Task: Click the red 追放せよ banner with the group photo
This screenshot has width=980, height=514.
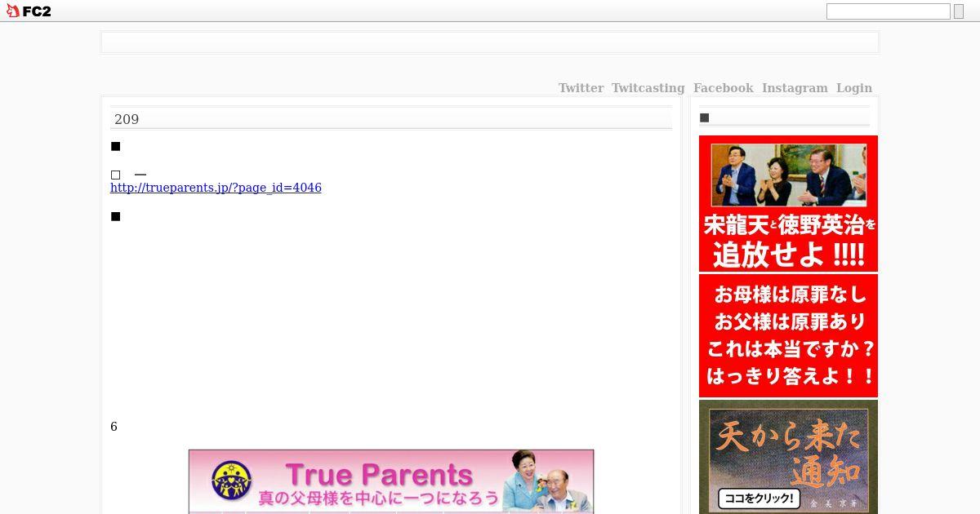Action: pos(788,203)
